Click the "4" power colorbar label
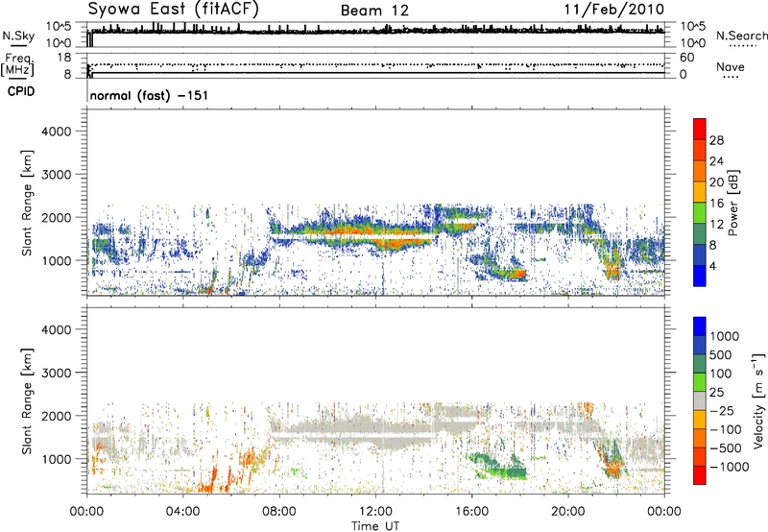The width and height of the screenshot is (768, 532). click(713, 267)
